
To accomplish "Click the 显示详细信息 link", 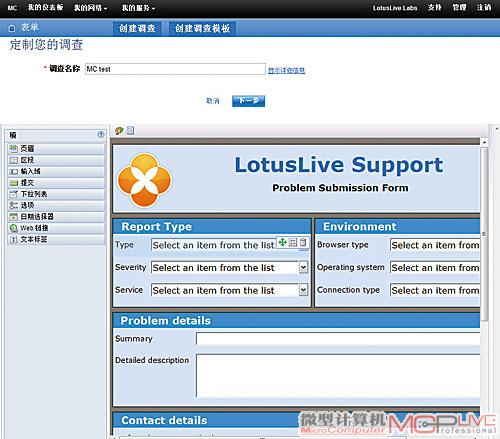I will 286,70.
